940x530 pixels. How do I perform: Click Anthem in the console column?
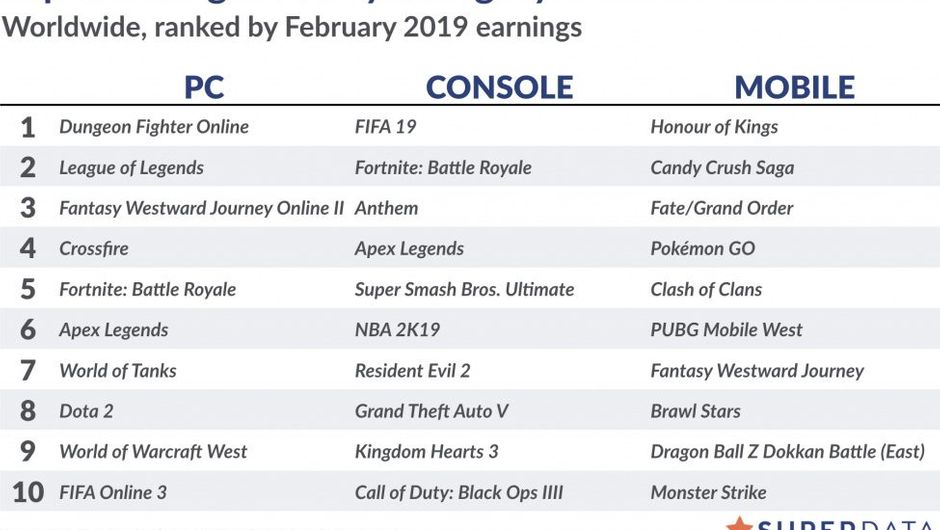386,208
